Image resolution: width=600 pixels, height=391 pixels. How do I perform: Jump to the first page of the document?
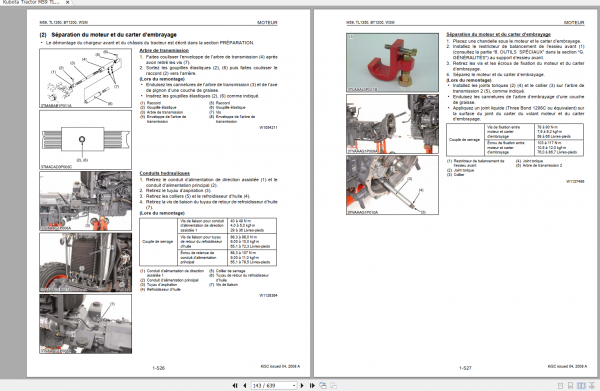point(235,385)
